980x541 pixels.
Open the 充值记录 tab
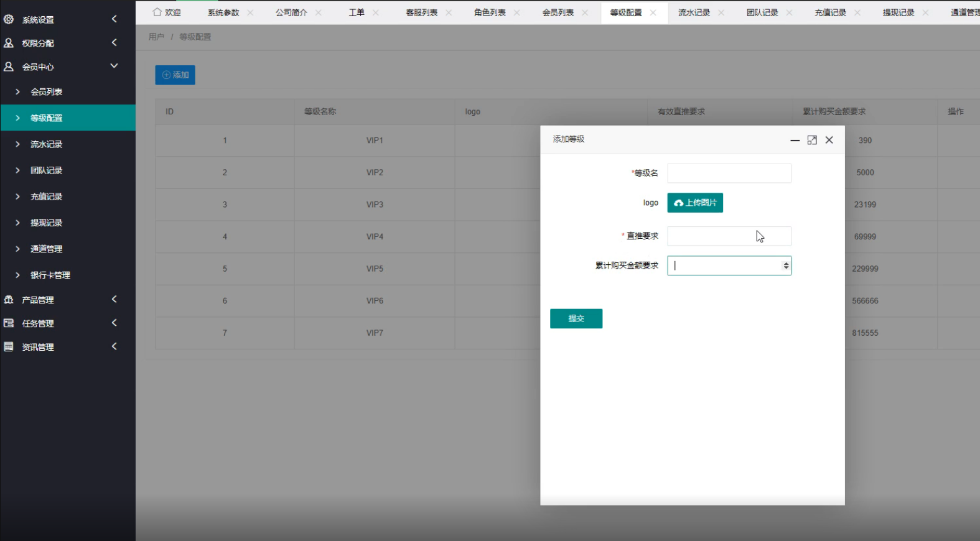point(830,12)
